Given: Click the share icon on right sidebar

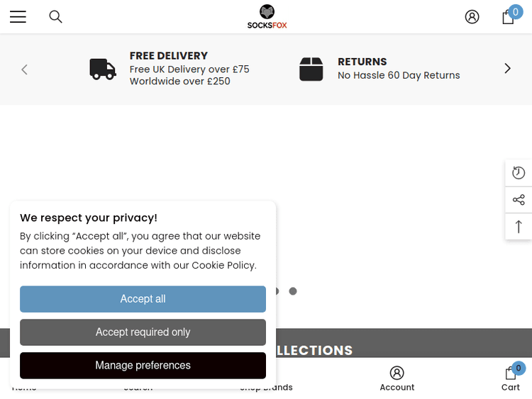Looking at the screenshot, I should click(519, 200).
